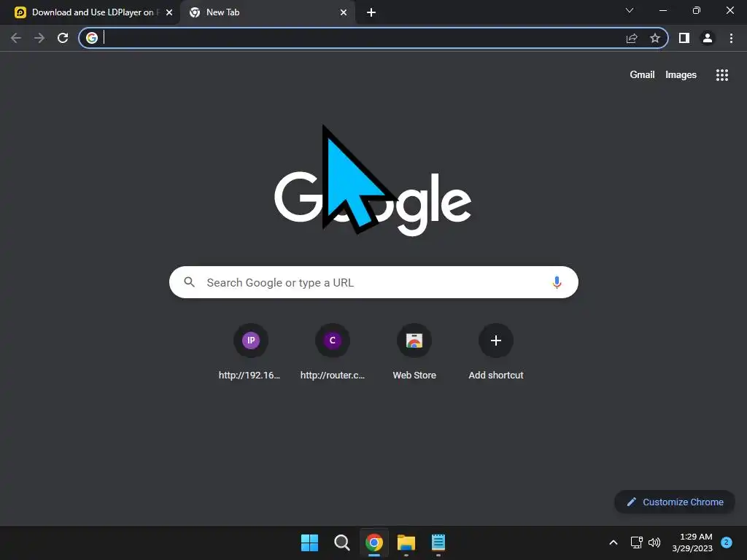Image resolution: width=747 pixels, height=560 pixels.
Task: Open the Notepad taskbar icon
Action: tap(438, 542)
